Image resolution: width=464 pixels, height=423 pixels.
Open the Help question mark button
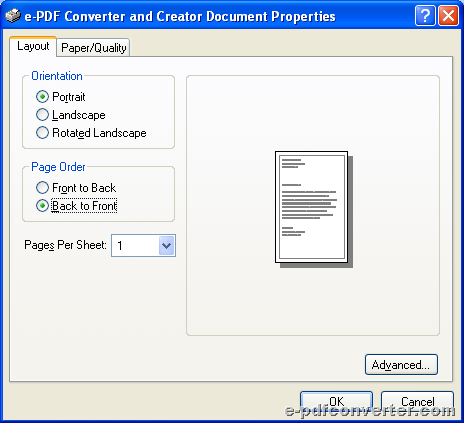point(425,15)
